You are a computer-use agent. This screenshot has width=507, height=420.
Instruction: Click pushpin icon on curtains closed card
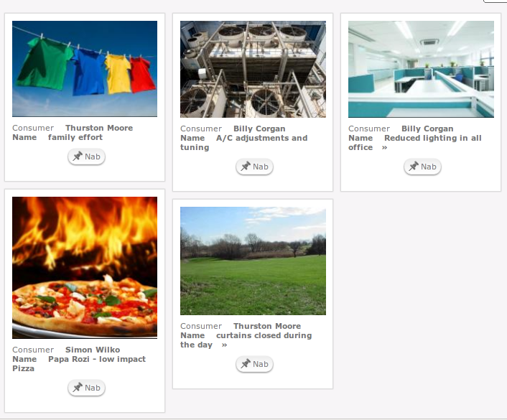coord(246,364)
